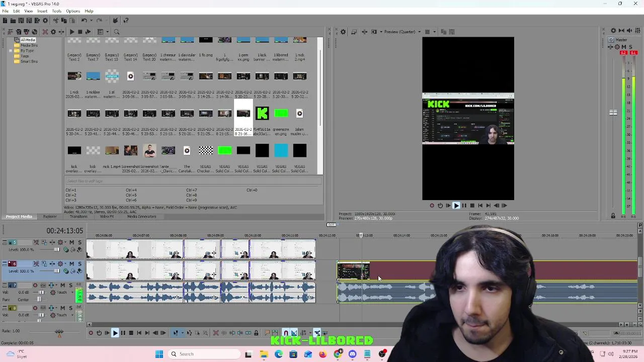Open mixing console from Master bus panel
Screen dimensions: 644x362
[x=637, y=31]
